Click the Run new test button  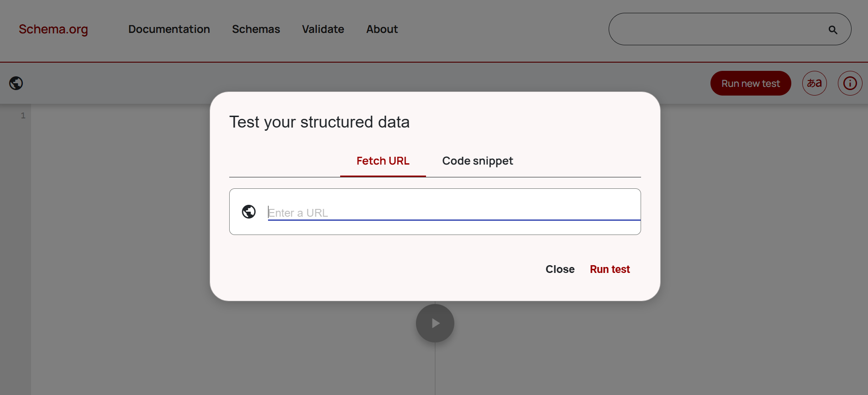point(750,83)
